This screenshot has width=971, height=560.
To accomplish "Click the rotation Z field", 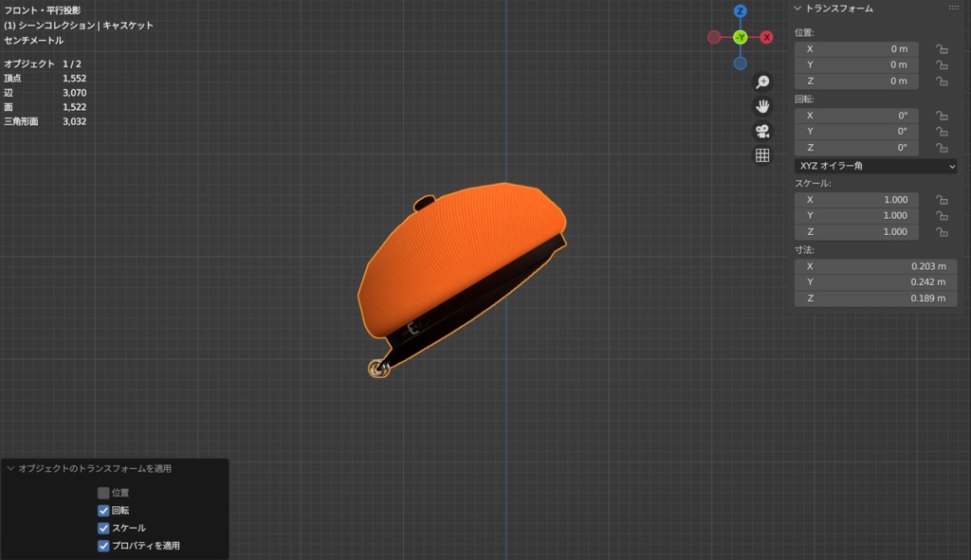I will coord(856,148).
